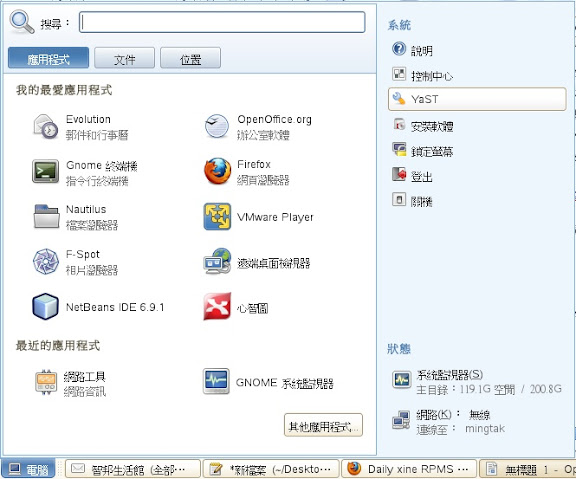Click the 電腦 computer button on taskbar
This screenshot has height=479, width=576.
point(29,469)
